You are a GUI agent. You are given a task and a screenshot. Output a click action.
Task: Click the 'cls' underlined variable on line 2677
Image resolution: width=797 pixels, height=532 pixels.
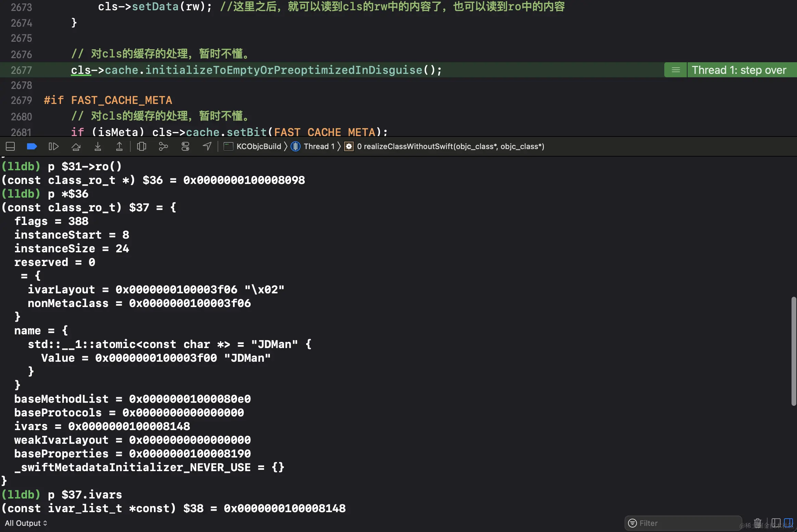[x=81, y=70]
